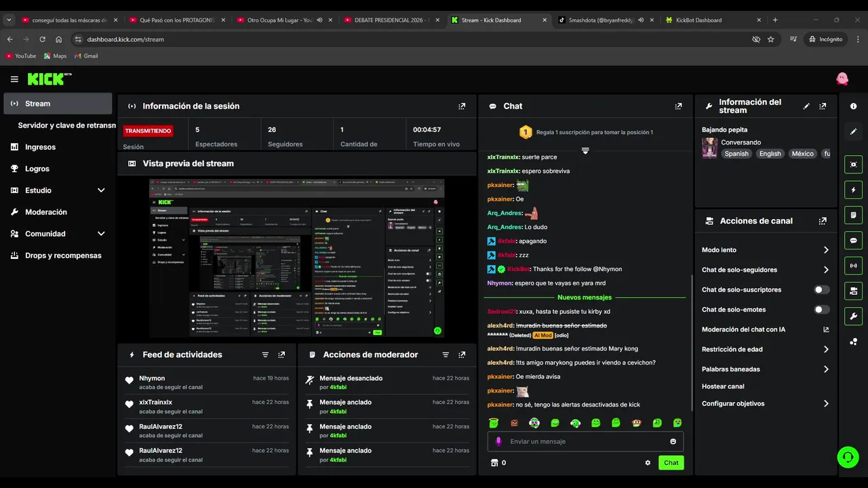This screenshot has width=868, height=488.
Task: Open Chrome tab search dropdown arrow
Action: pyautogui.click(x=9, y=20)
